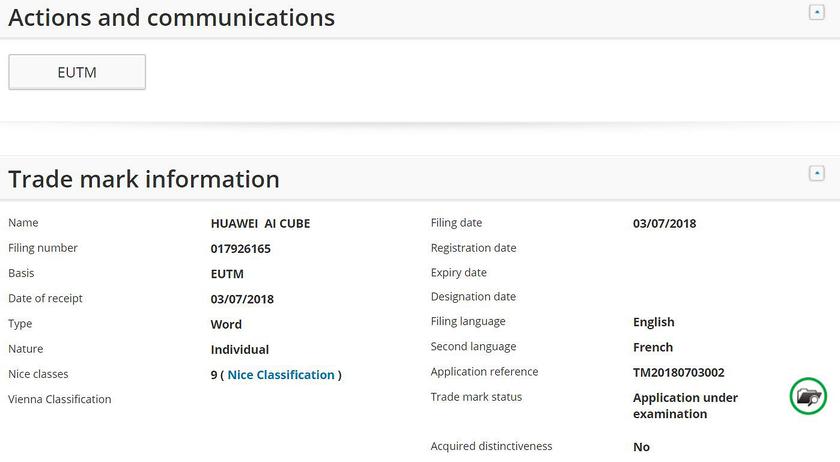Click the English filing language value
Viewport: 840px width, 462px height.
(653, 322)
